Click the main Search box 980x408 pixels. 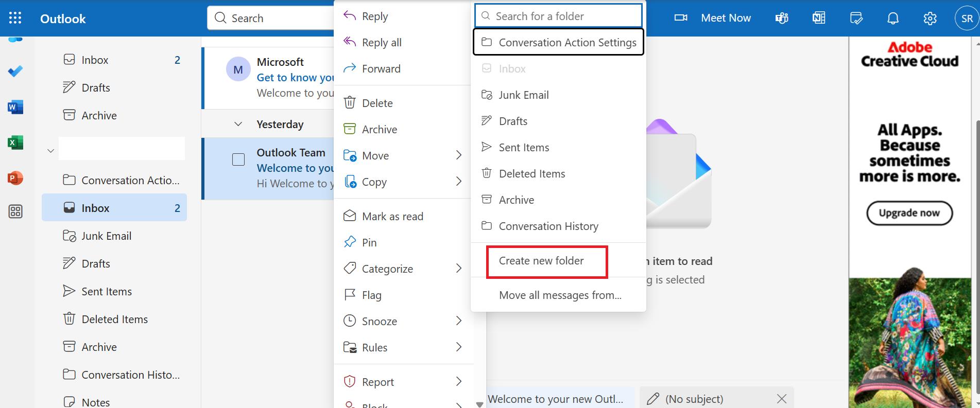click(x=271, y=18)
